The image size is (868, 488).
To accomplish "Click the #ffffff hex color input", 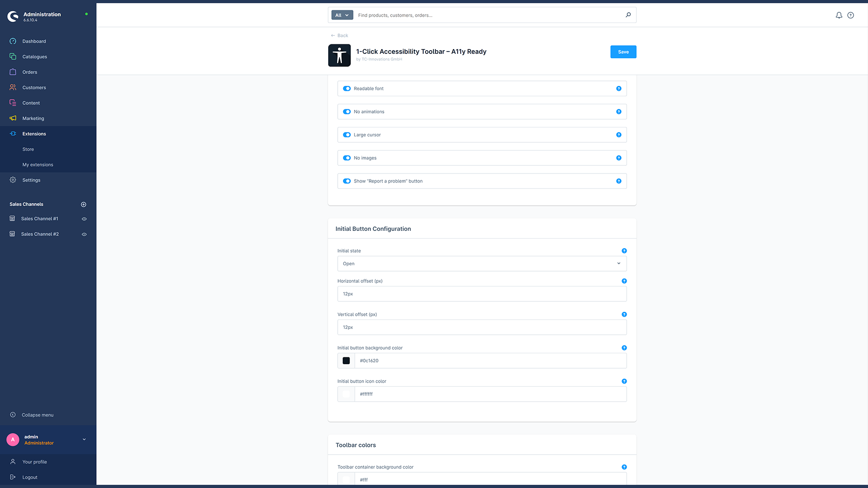I will (491, 394).
